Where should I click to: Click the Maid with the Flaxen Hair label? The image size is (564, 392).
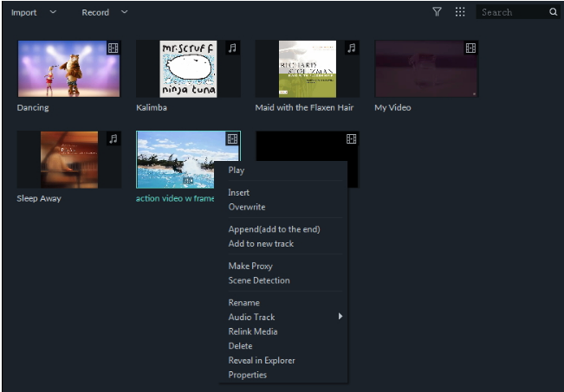pos(304,107)
